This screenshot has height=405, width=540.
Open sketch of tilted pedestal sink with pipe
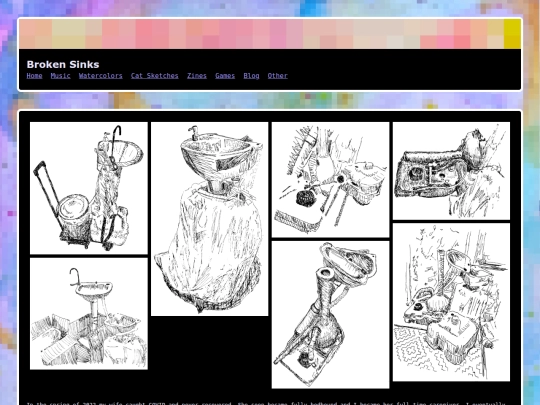[330, 314]
